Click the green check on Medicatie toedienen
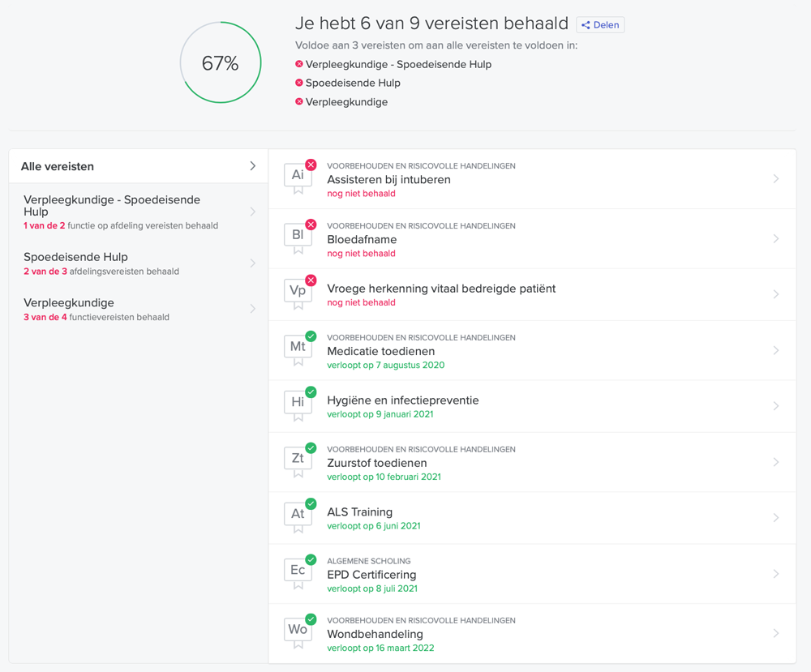This screenshot has width=811, height=672. click(x=311, y=336)
